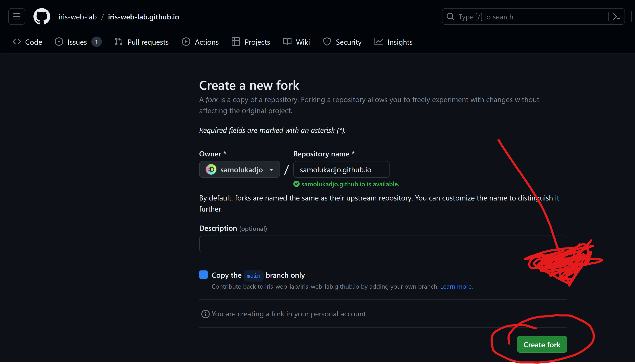Viewport: 635px width, 364px height.
Task: Click the Create fork button
Action: tap(542, 344)
